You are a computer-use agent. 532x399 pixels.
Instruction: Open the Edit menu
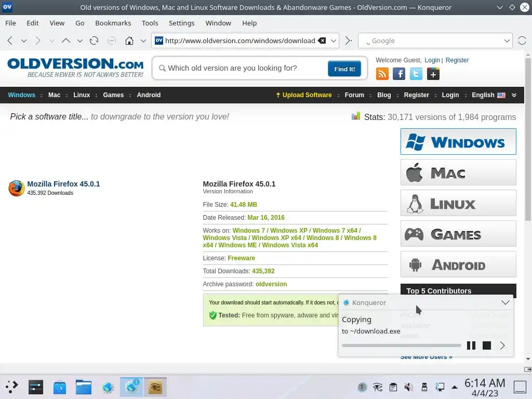pos(33,23)
